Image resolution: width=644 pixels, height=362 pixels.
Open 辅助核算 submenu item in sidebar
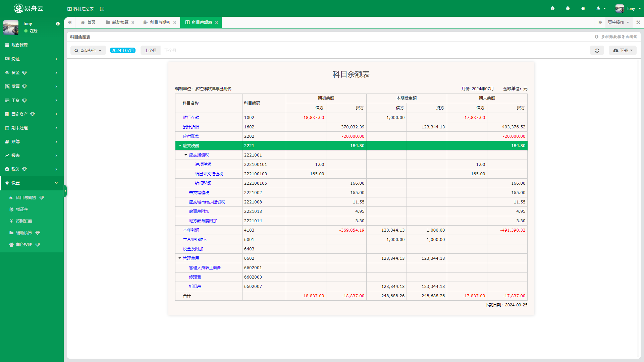32,233
